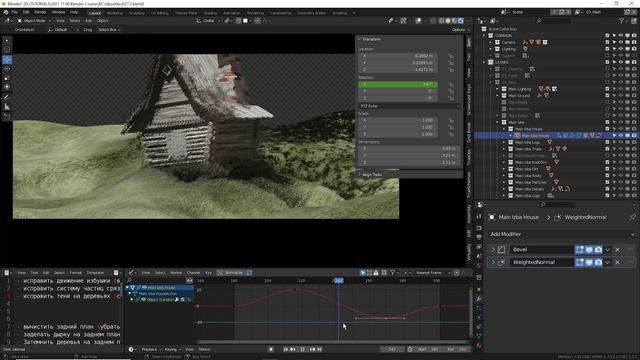The width and height of the screenshot is (640, 360).
Task: Open Bevel modifier options dropdown arrow
Action: click(607, 249)
